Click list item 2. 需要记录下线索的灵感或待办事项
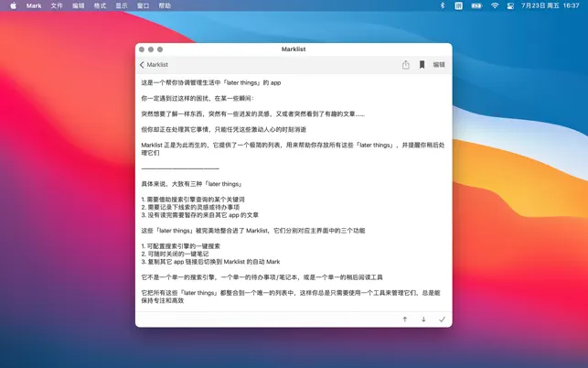 click(190, 207)
